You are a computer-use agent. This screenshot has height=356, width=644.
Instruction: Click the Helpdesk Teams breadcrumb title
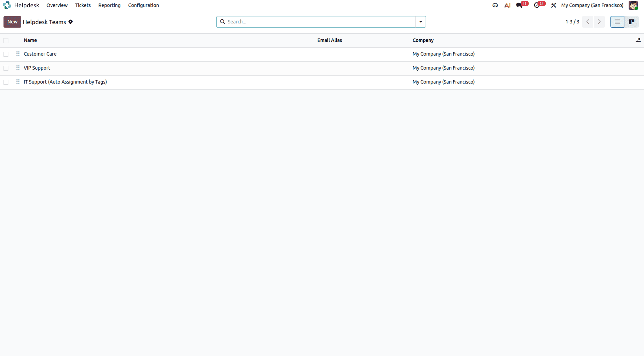pos(44,22)
